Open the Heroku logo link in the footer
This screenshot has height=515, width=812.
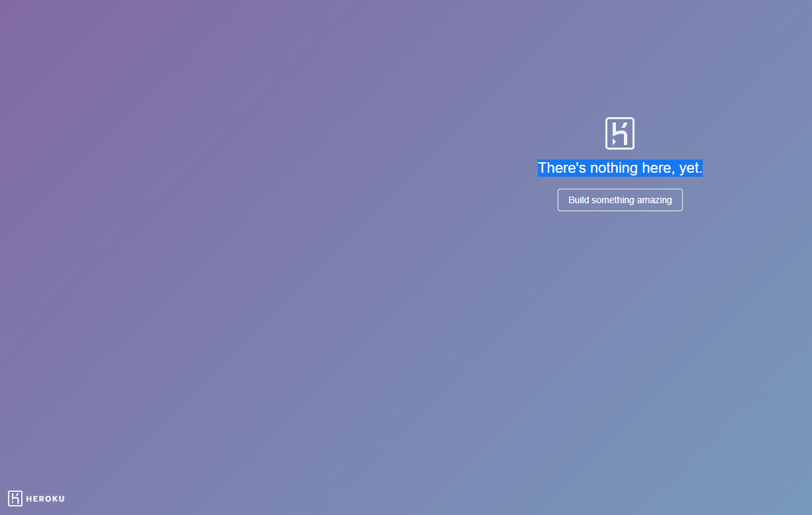coord(36,498)
